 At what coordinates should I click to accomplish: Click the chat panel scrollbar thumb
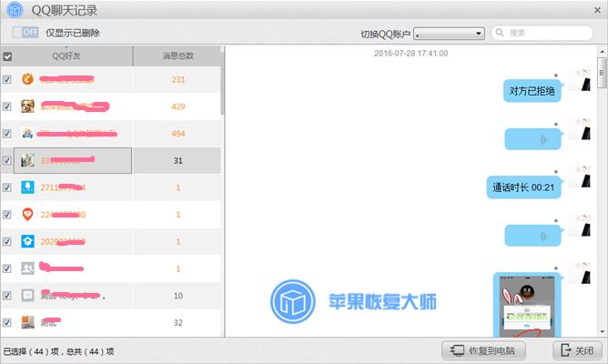(602, 74)
